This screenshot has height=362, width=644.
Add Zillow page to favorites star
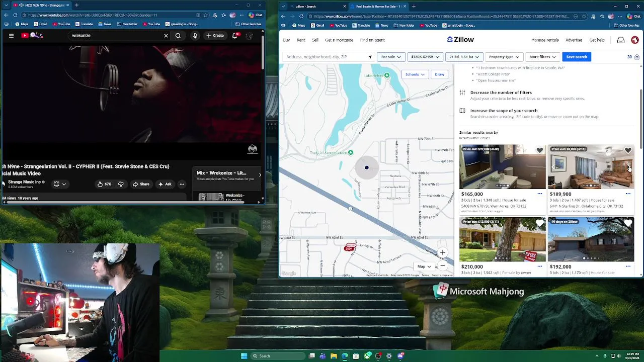click(x=583, y=16)
